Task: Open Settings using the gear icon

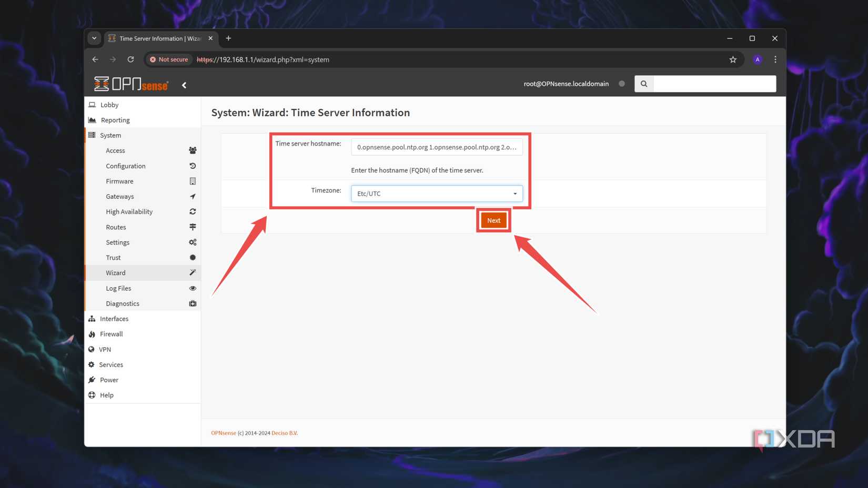Action: click(x=193, y=242)
